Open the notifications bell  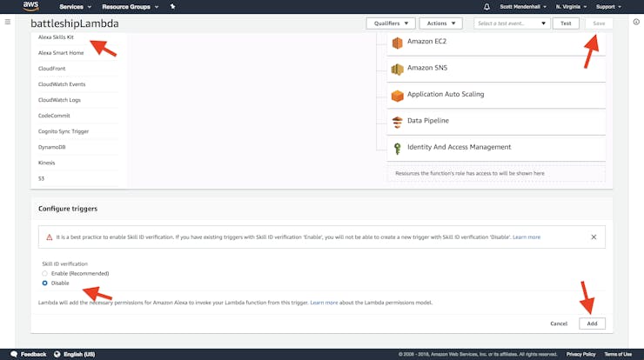486,7
